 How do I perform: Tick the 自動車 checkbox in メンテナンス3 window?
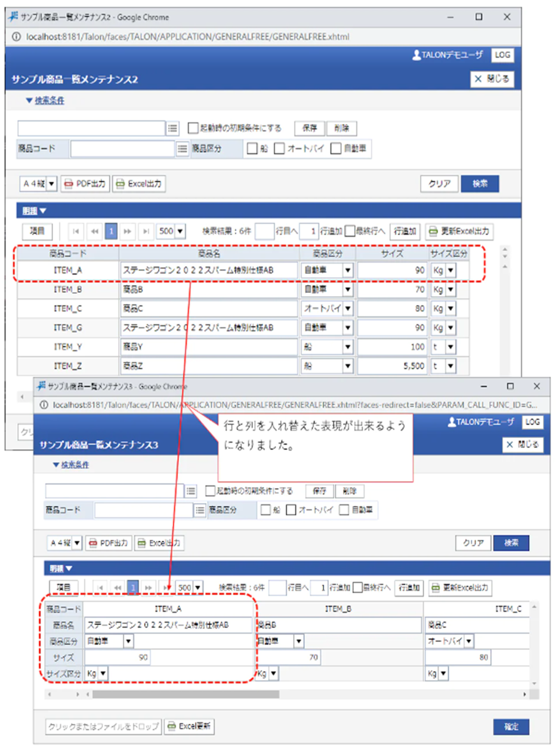[344, 510]
